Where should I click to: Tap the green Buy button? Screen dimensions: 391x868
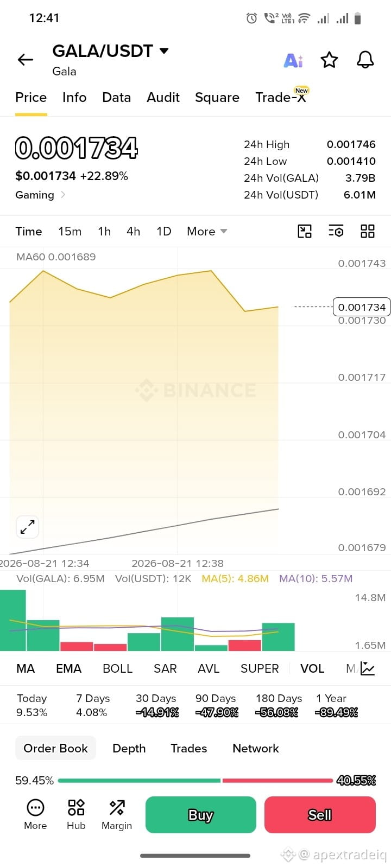point(200,815)
